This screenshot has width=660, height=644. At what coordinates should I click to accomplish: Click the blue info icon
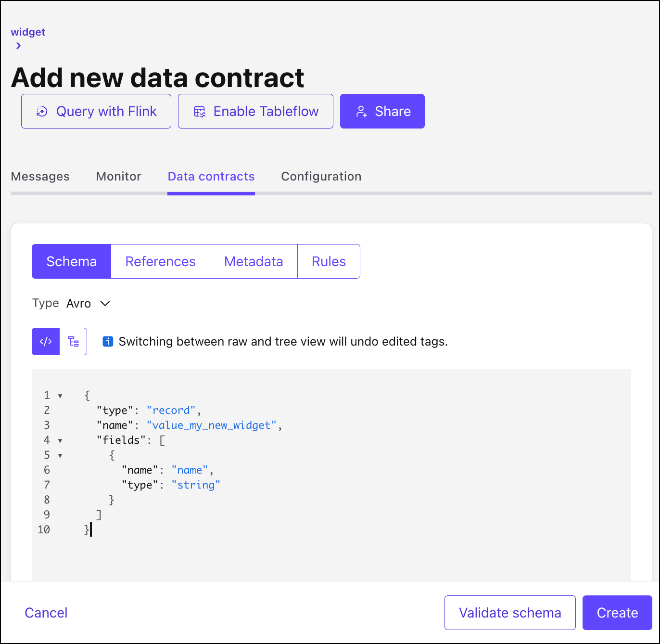108,342
